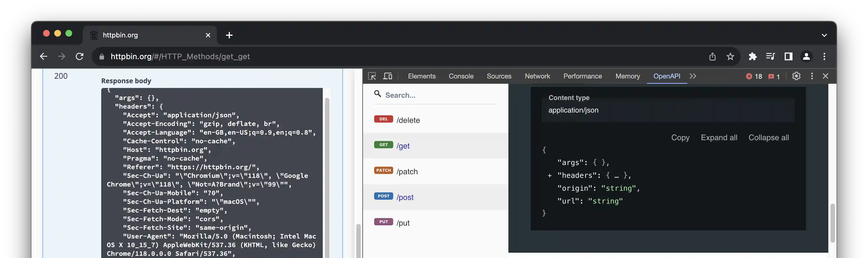Image resolution: width=868 pixels, height=258 pixels.
Task: Click the page main scrollbar thumb
Action: (358, 241)
